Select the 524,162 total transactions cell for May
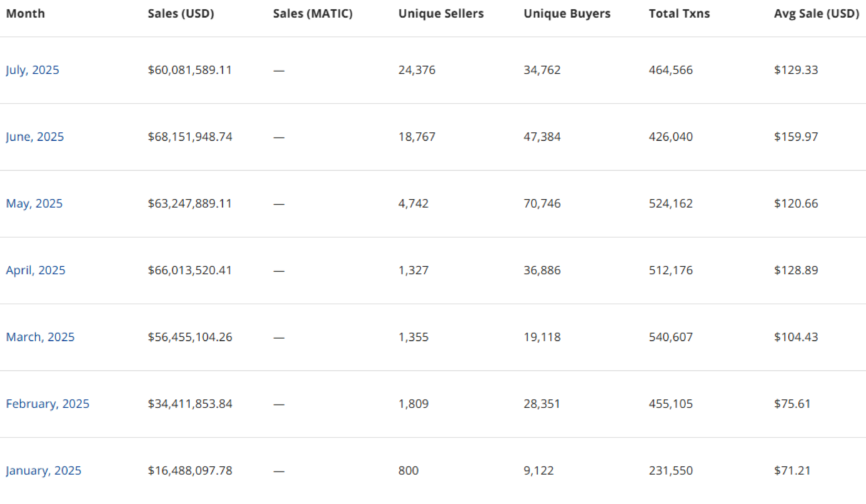 click(x=671, y=203)
